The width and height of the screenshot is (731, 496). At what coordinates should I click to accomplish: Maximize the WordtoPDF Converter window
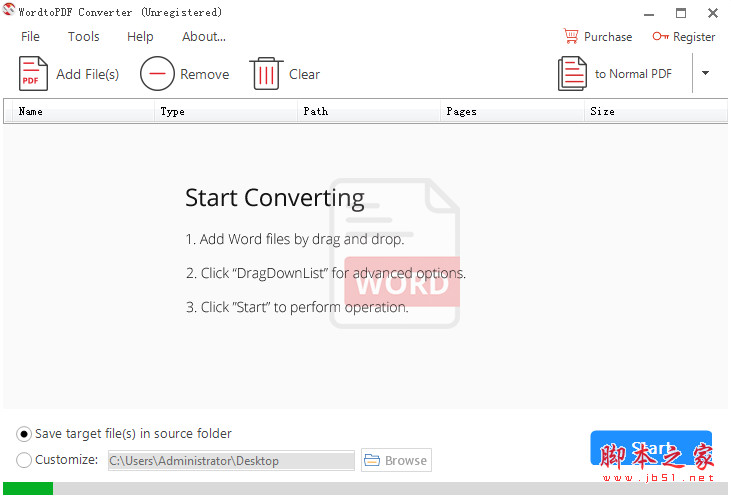[x=681, y=13]
